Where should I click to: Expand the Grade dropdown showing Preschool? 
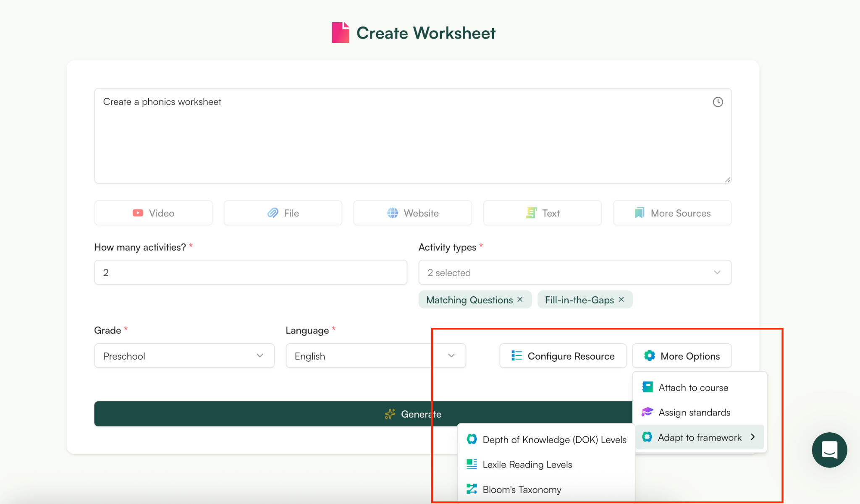(x=184, y=356)
